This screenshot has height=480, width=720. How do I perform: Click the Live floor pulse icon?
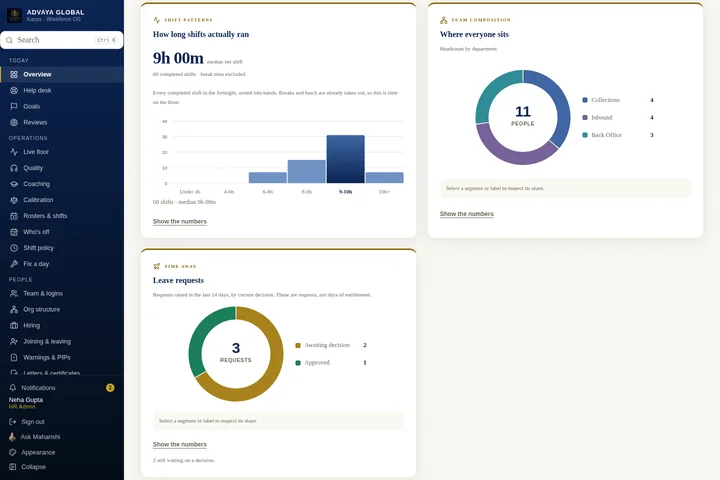(14, 152)
